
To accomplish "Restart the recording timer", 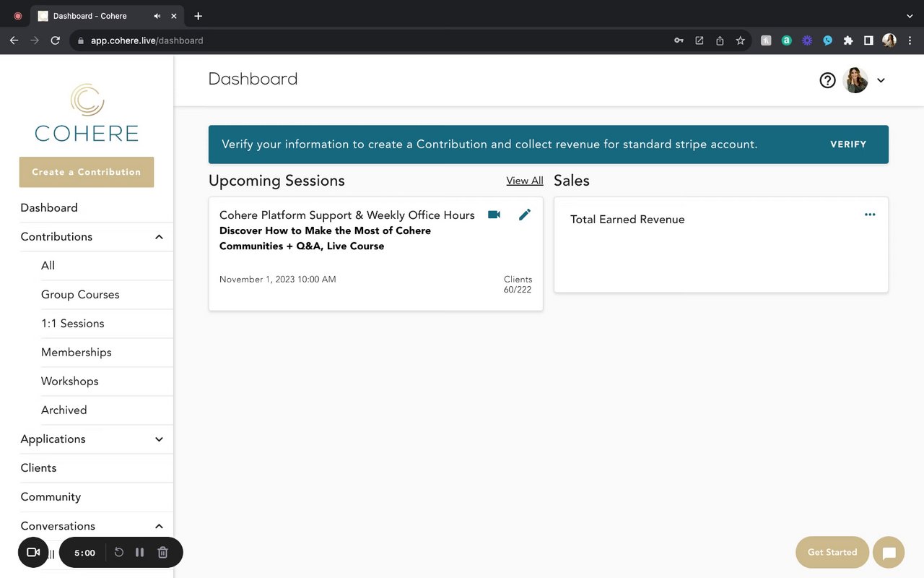I will pyautogui.click(x=119, y=553).
